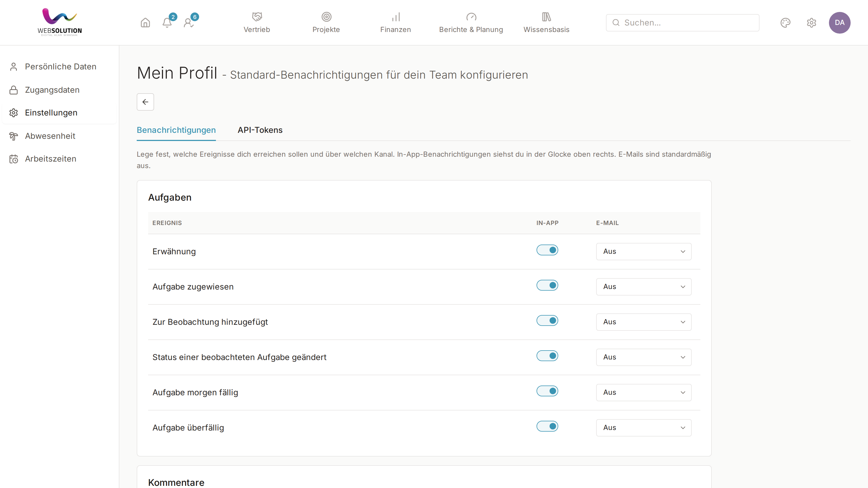Image resolution: width=868 pixels, height=488 pixels.
Task: Open the user-check icon with badge 6
Action: click(189, 23)
